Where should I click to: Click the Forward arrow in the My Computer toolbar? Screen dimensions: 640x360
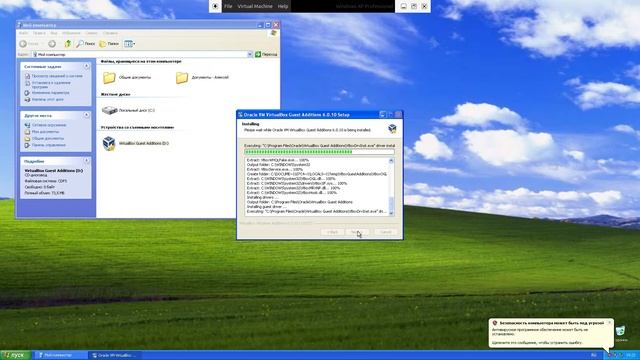tap(52, 44)
